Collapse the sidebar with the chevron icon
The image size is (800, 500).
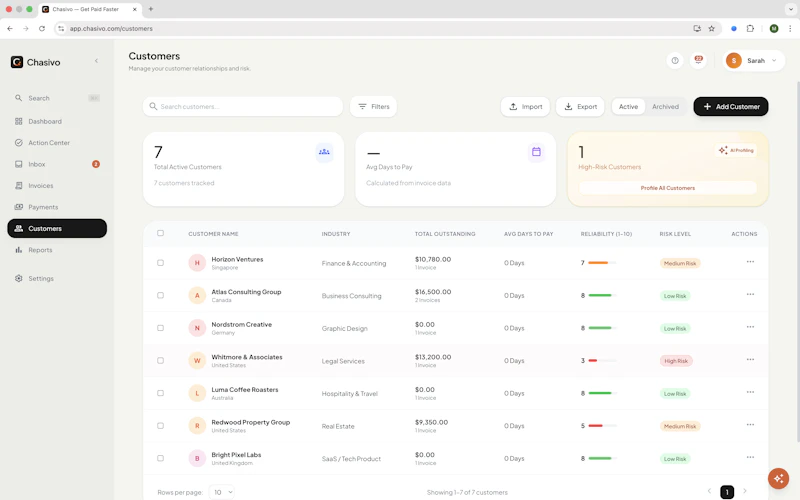(96, 61)
